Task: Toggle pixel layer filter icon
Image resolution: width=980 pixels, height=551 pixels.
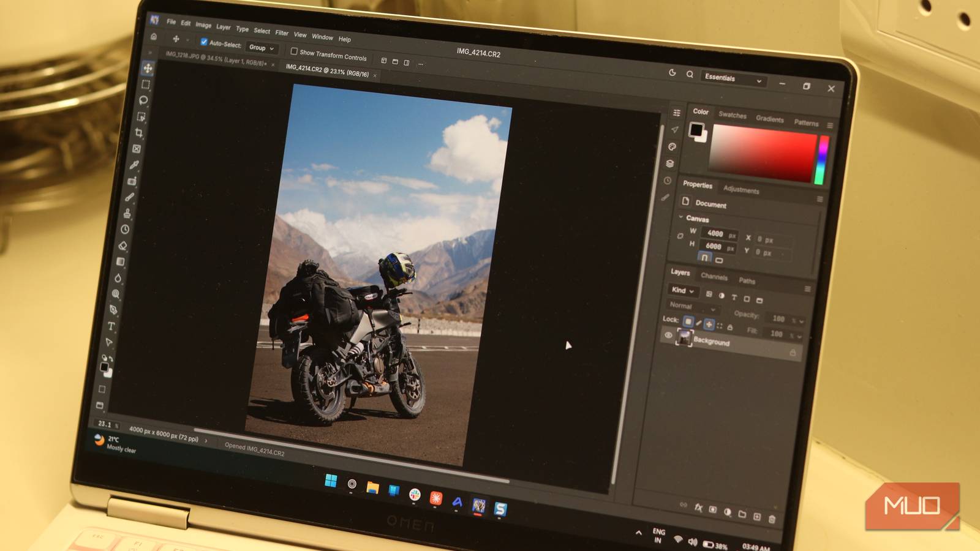Action: tap(709, 294)
